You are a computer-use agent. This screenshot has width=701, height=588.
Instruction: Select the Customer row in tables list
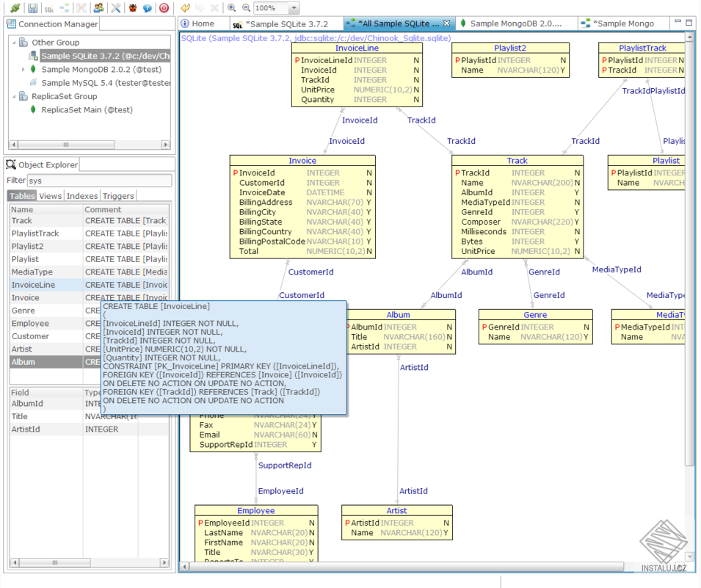point(56,336)
